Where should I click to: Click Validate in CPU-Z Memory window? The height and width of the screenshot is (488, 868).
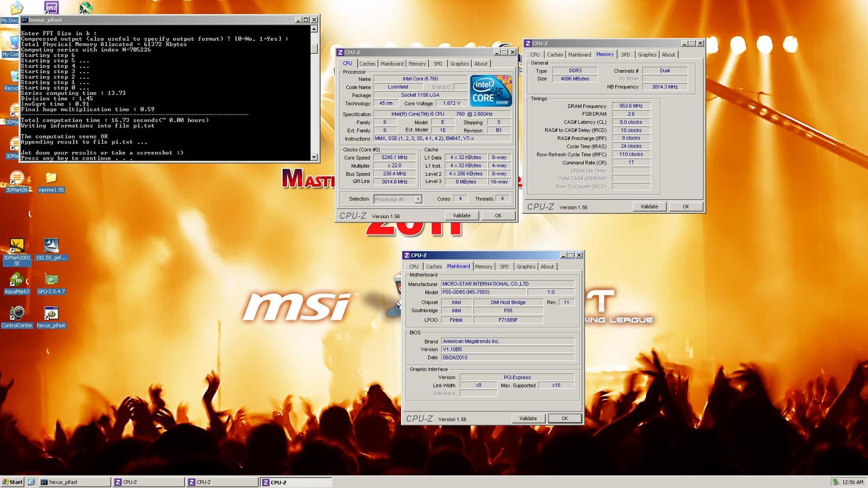649,207
